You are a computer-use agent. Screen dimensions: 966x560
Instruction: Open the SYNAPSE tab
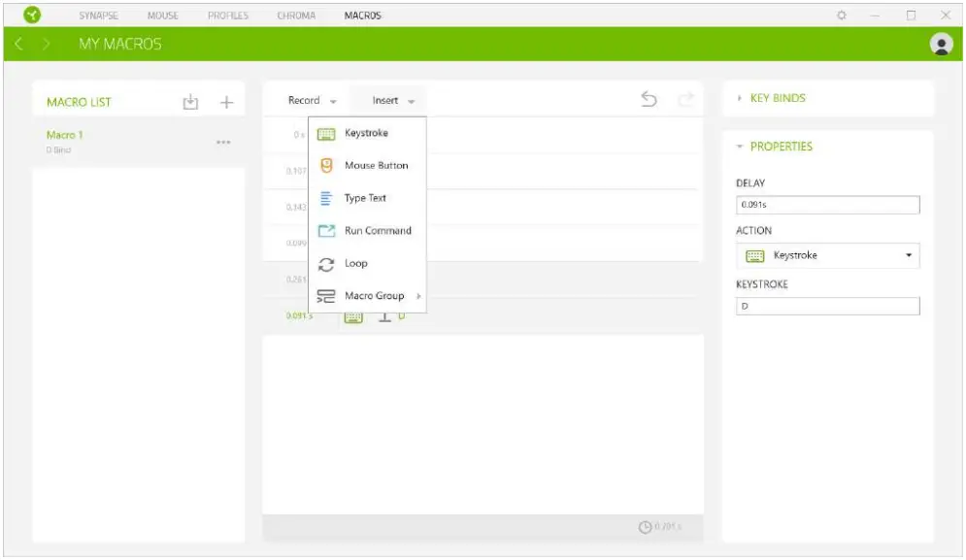pos(98,16)
